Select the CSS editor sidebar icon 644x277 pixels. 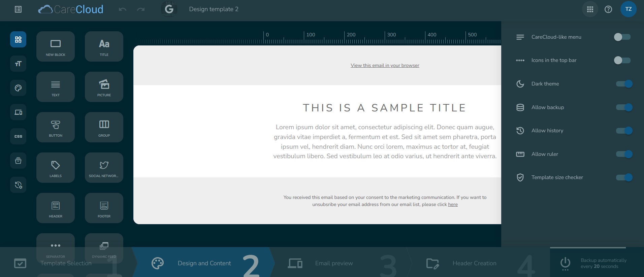tap(18, 136)
